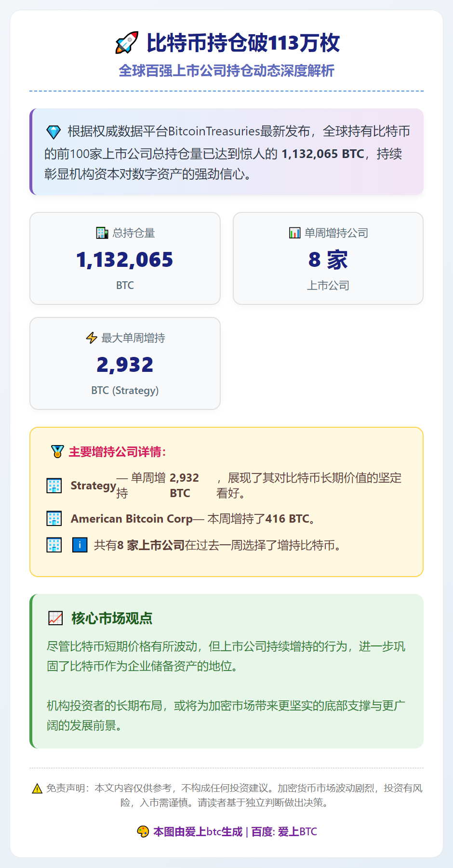
Task: Click the 百度: 爱上BTC text
Action: point(284,832)
